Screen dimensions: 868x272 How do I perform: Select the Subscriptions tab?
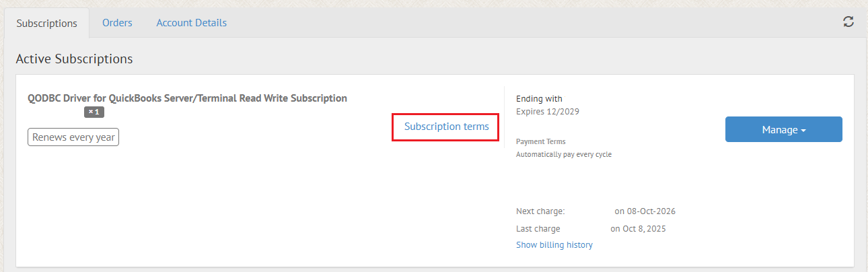coord(47,23)
